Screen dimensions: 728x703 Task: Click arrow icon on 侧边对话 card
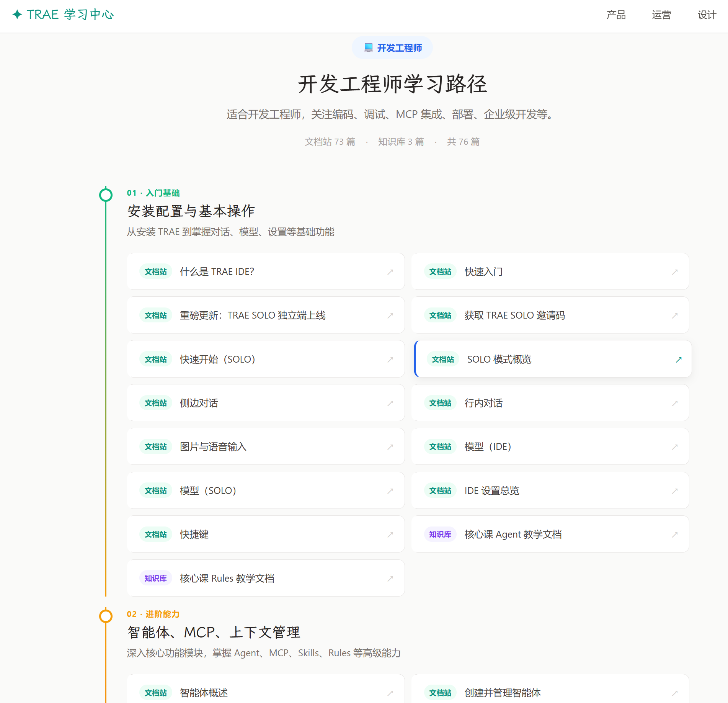(390, 403)
